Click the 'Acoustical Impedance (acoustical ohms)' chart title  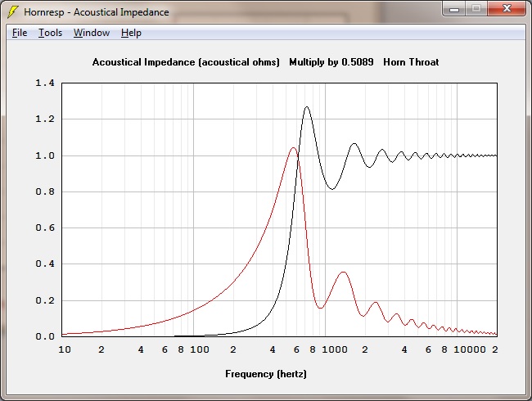[x=186, y=62]
